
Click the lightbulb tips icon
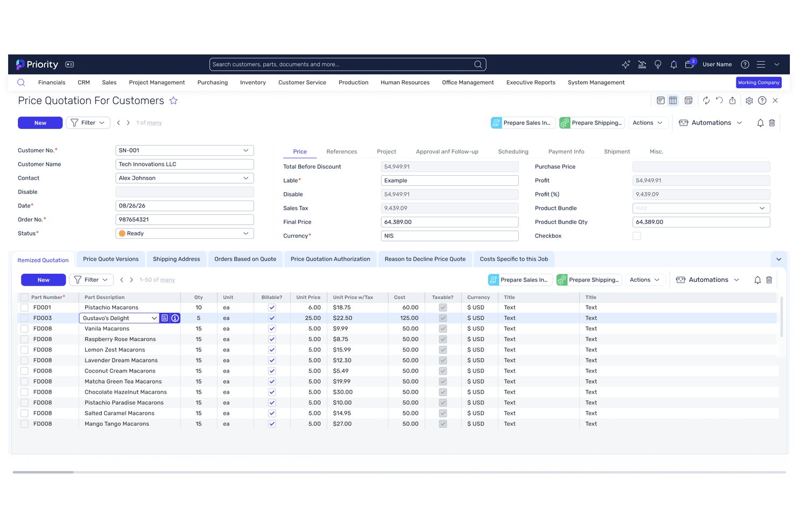(658, 64)
